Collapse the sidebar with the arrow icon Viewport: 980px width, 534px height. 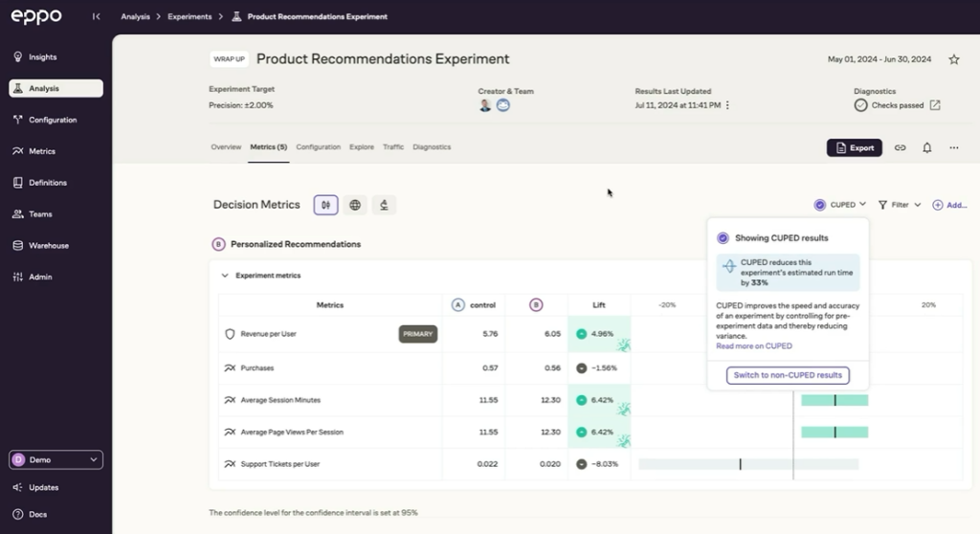97,16
